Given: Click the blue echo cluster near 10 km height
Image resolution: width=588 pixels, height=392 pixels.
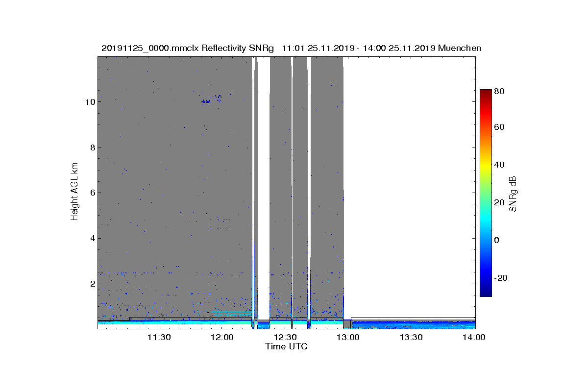Looking at the screenshot, I should tap(206, 101).
